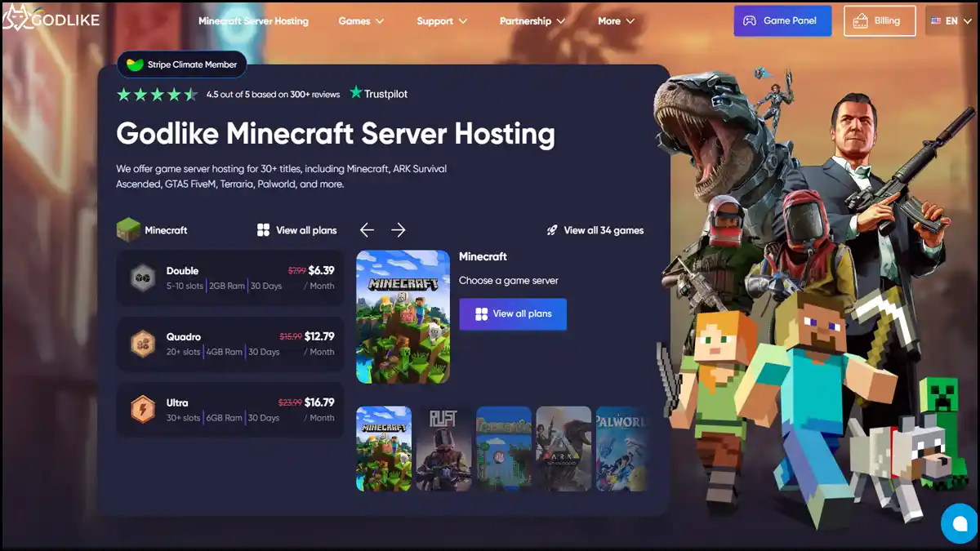The height and width of the screenshot is (551, 980).
Task: Click the Billing button
Action: 880,21
